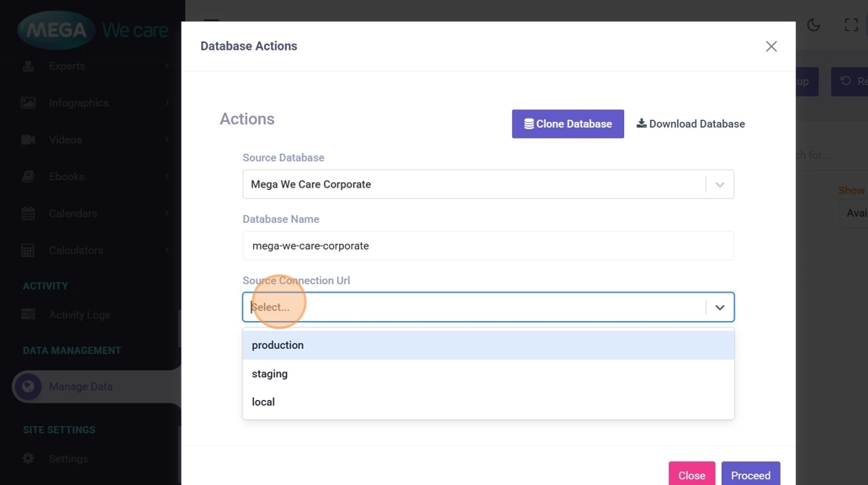Screen dimensions: 868x485
Task: Open Activity Logs via its icon
Action: point(29,314)
